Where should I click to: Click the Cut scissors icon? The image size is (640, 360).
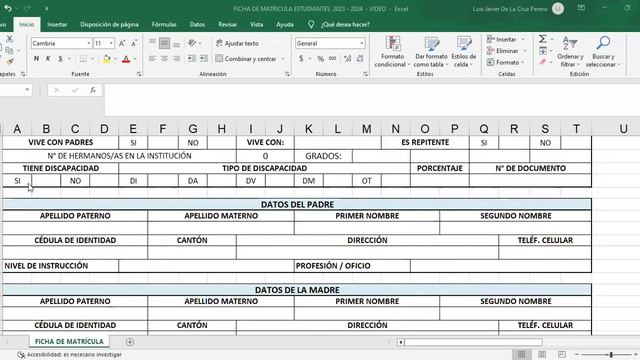pos(9,39)
